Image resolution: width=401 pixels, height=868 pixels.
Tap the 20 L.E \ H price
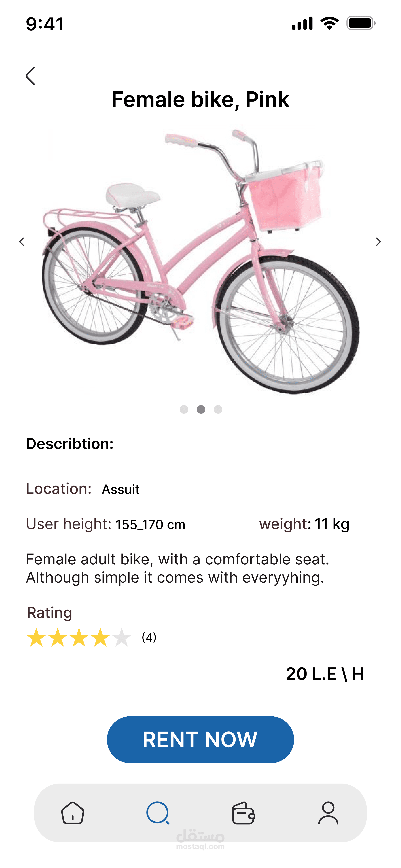click(325, 674)
